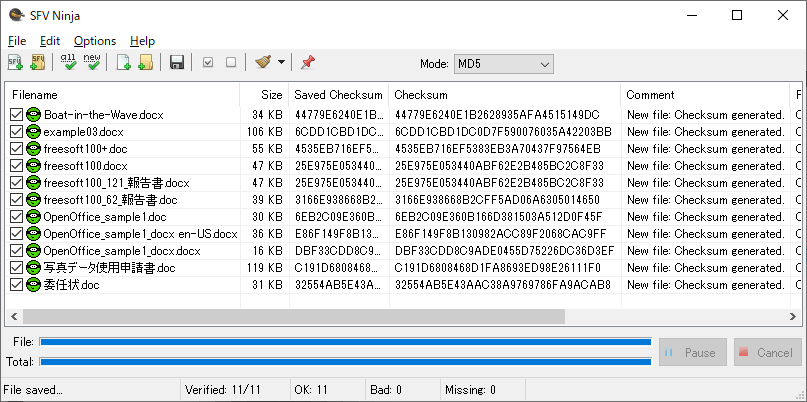The width and height of the screenshot is (807, 402).
Task: Click the add file icon
Action: point(124,63)
